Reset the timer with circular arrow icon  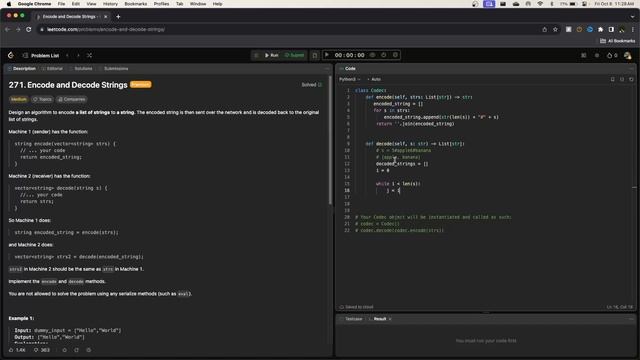(384, 55)
